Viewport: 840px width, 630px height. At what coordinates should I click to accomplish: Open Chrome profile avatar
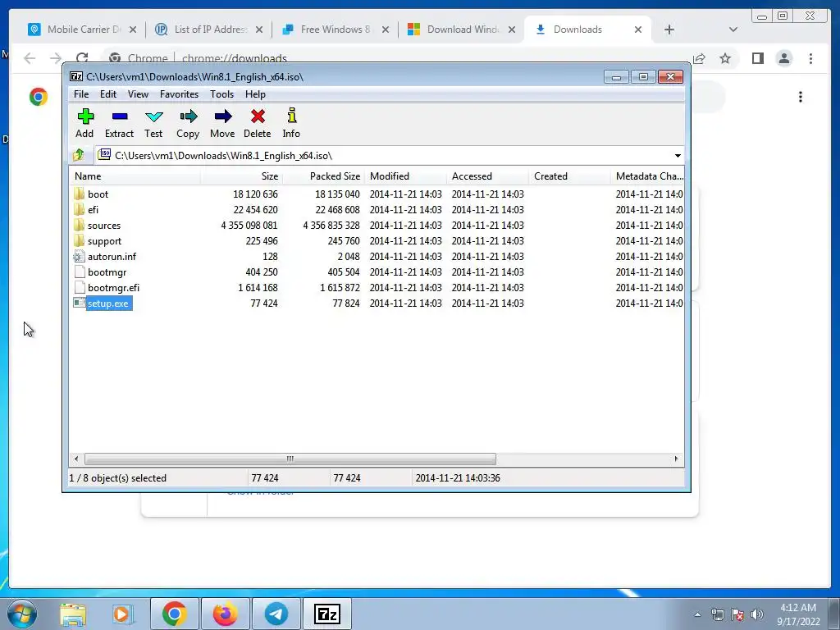(784, 58)
